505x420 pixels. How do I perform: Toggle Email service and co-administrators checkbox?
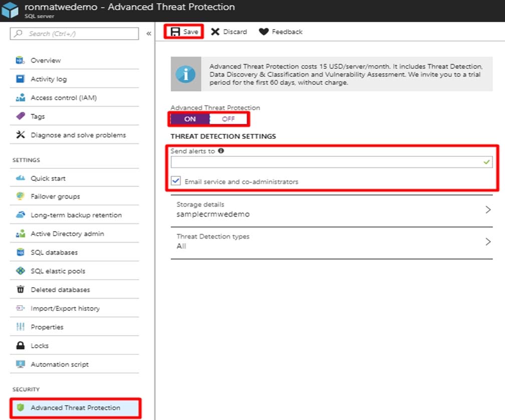[176, 181]
